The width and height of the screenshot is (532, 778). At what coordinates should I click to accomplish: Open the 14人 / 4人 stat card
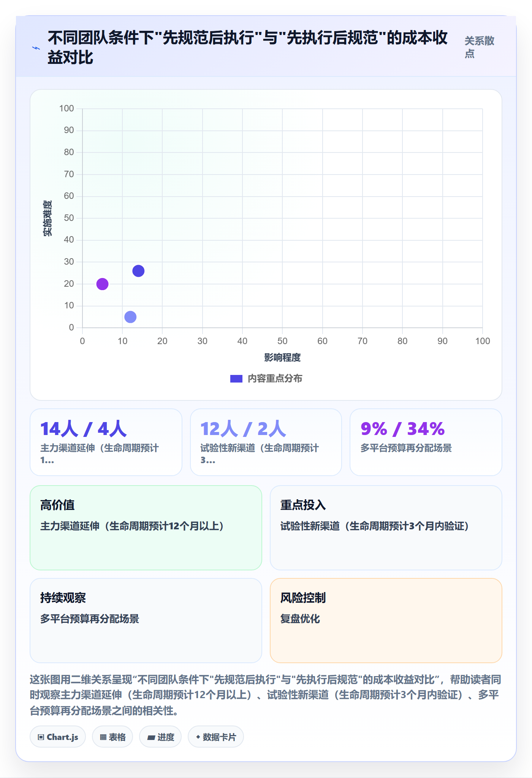[x=106, y=442]
